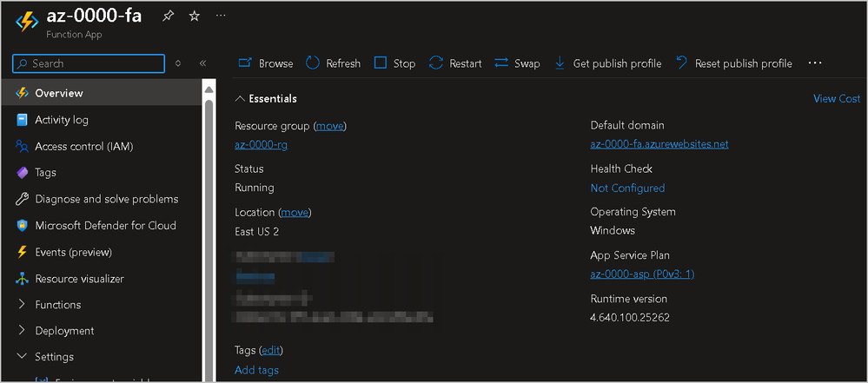Click the Defender for Cloud shield icon
Viewport: 868px width, 383px height.
point(22,225)
